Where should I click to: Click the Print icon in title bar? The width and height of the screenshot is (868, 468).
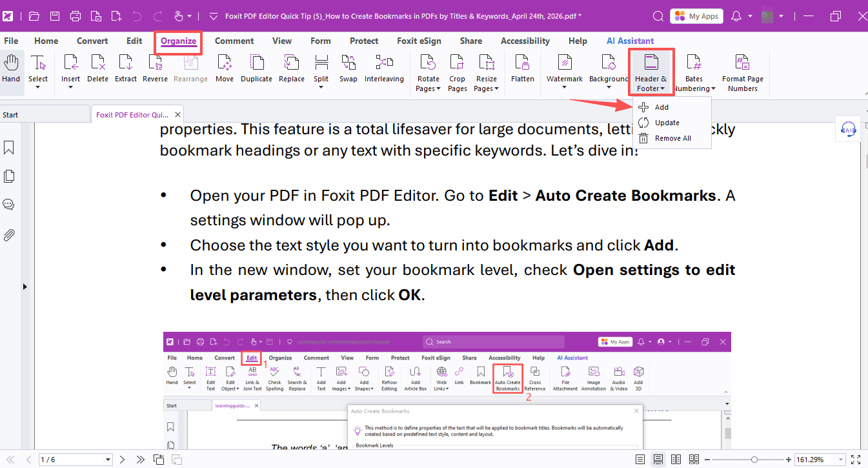(76, 16)
